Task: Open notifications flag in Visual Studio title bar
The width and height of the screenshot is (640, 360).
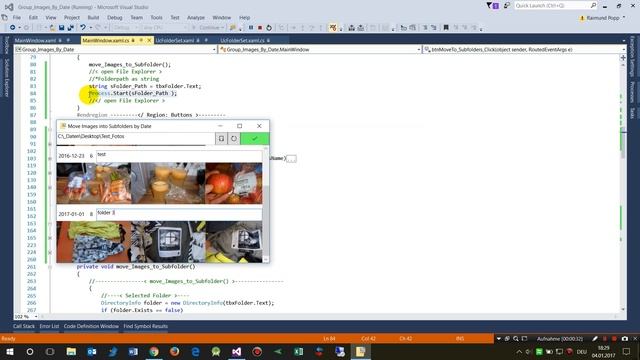Action: point(492,6)
